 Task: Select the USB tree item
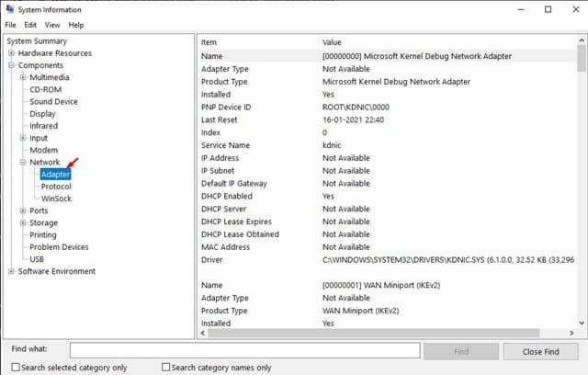(37, 259)
